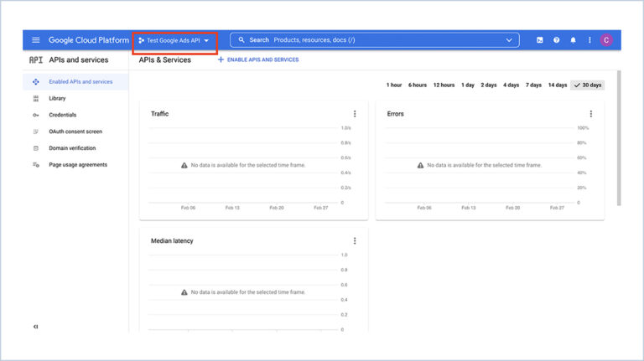Image resolution: width=644 pixels, height=361 pixels.
Task: Open the Test Google Ads API project selector
Action: tap(174, 40)
